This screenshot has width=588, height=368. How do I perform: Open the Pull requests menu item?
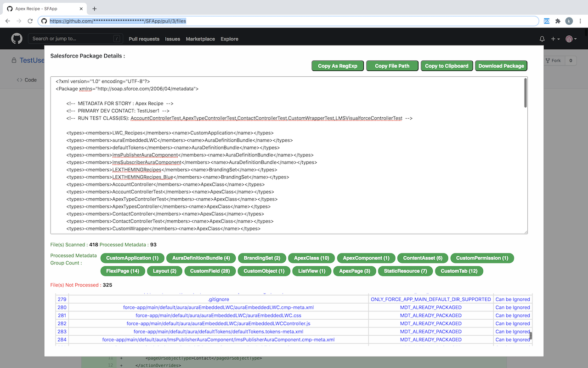[144, 39]
